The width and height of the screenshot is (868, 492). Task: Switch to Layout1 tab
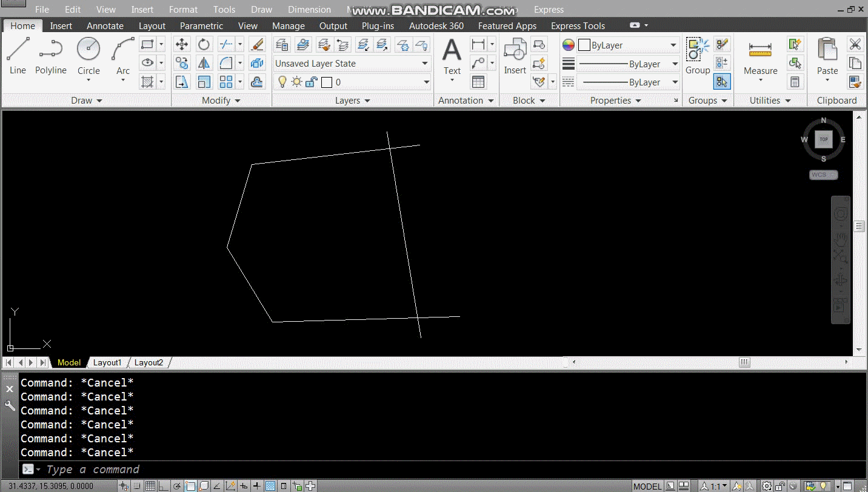tap(107, 362)
